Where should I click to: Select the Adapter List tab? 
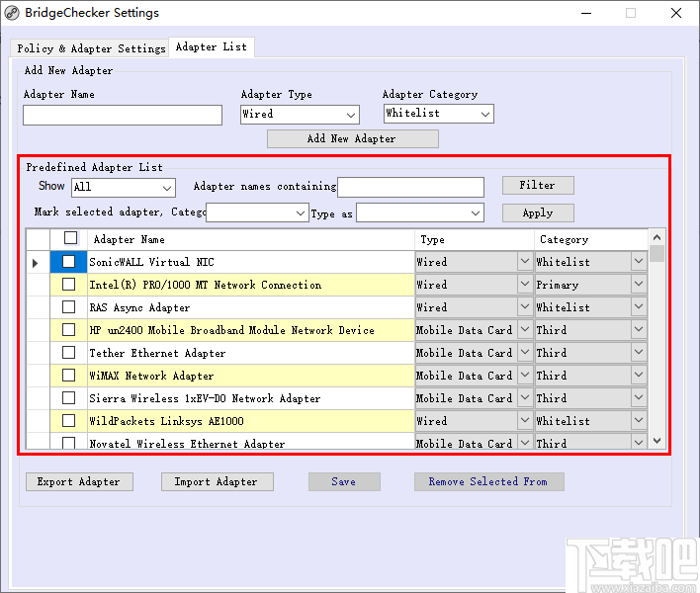[212, 46]
